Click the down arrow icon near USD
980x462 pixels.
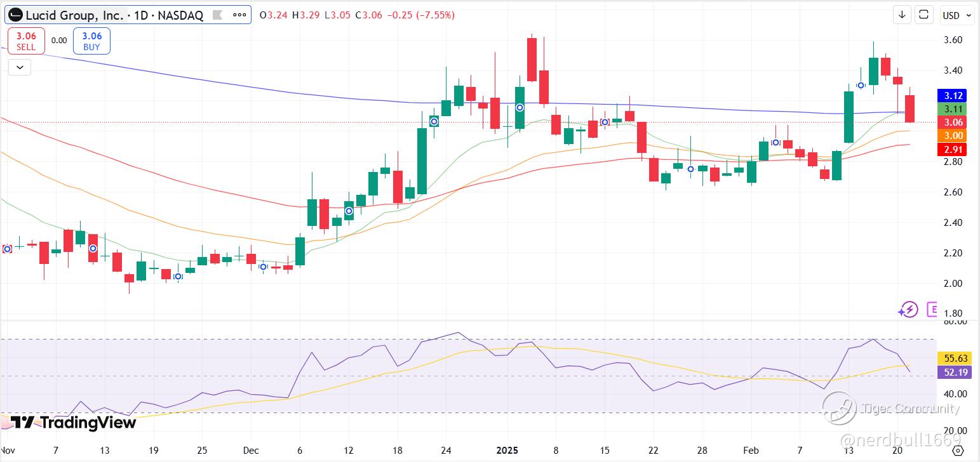902,15
